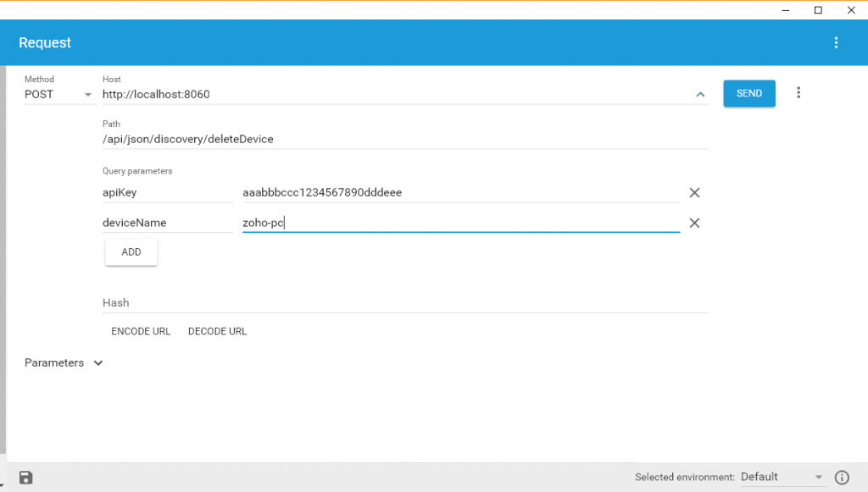Close the application window

(x=851, y=10)
